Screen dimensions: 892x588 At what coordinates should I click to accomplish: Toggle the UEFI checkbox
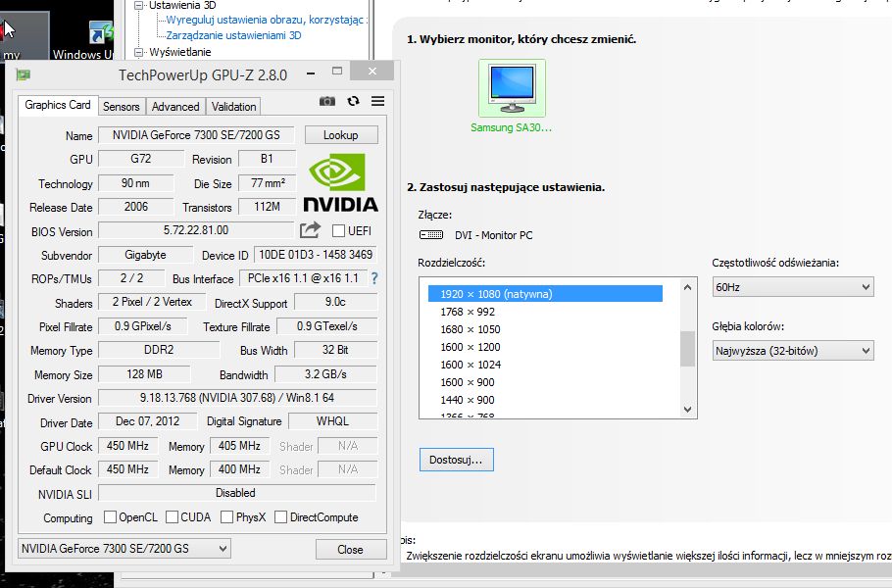tap(338, 231)
